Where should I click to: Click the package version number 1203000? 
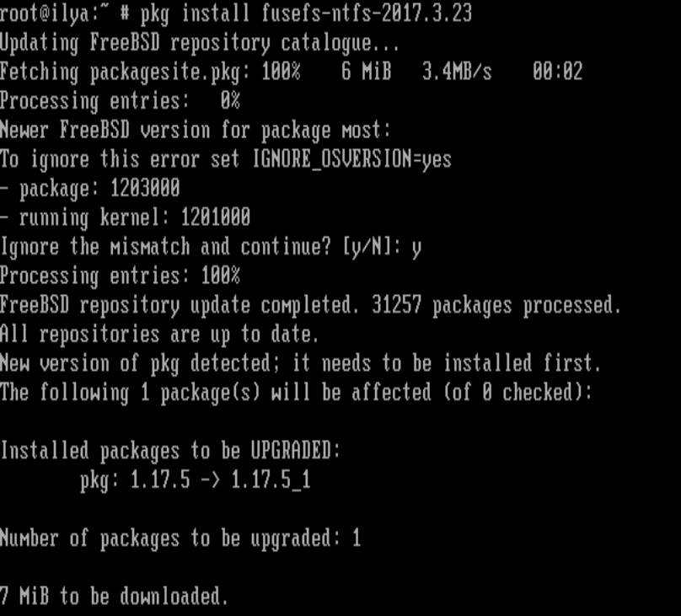click(x=145, y=189)
